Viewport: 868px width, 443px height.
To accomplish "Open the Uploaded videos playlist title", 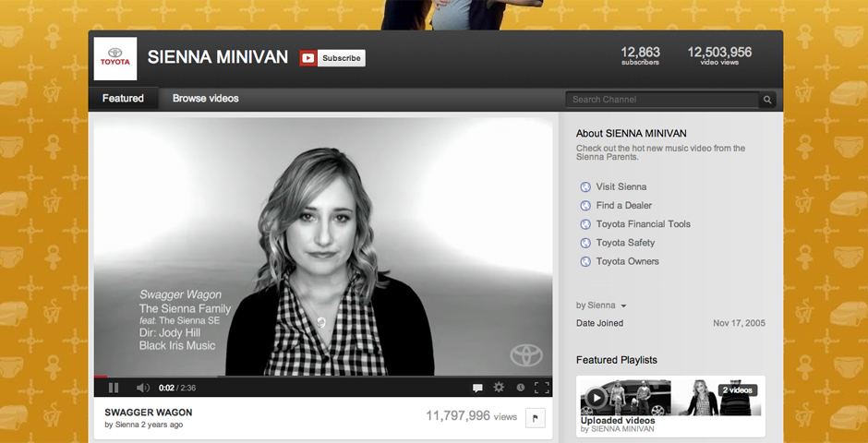I will pyautogui.click(x=618, y=420).
